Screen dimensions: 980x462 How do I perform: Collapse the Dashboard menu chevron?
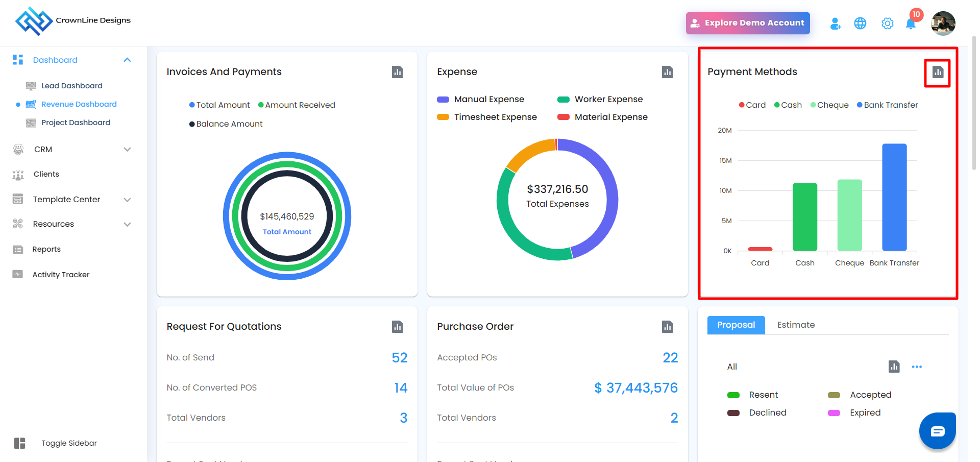[127, 60]
